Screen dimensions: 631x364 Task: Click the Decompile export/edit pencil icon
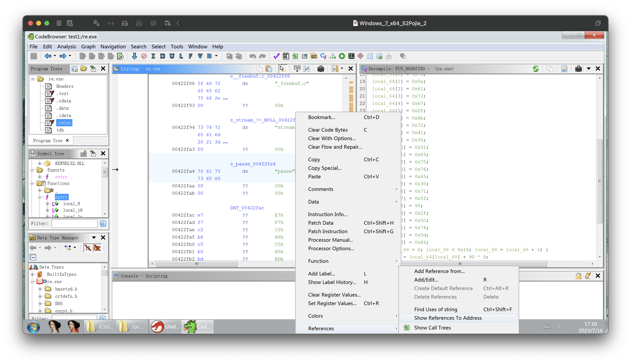(x=565, y=68)
